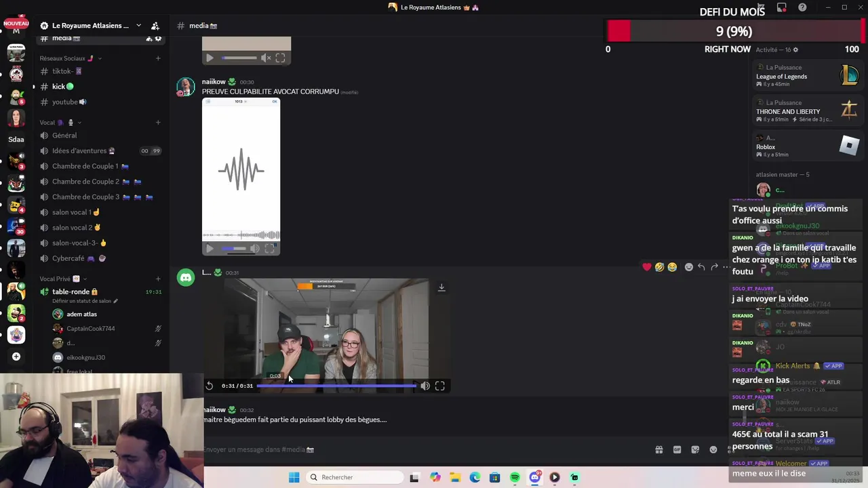Replay the 0:31 video
This screenshot has height=488, width=868.
[x=210, y=386]
